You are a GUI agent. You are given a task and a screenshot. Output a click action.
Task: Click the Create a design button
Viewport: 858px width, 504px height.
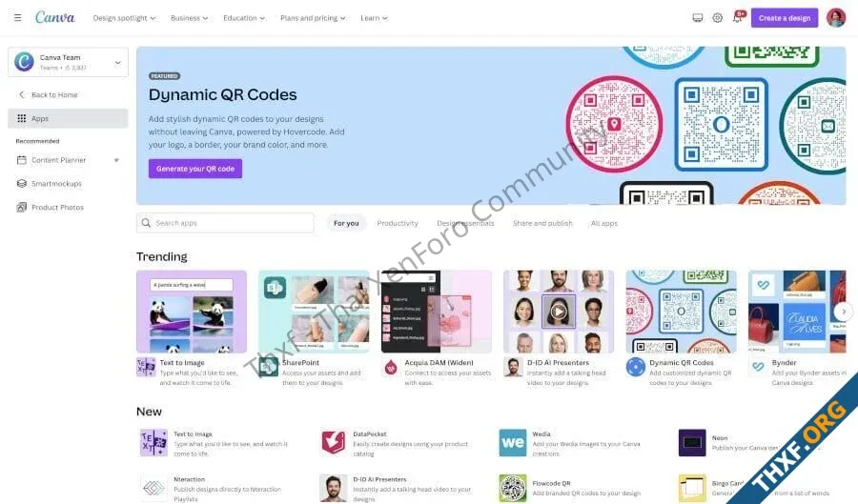pos(785,18)
